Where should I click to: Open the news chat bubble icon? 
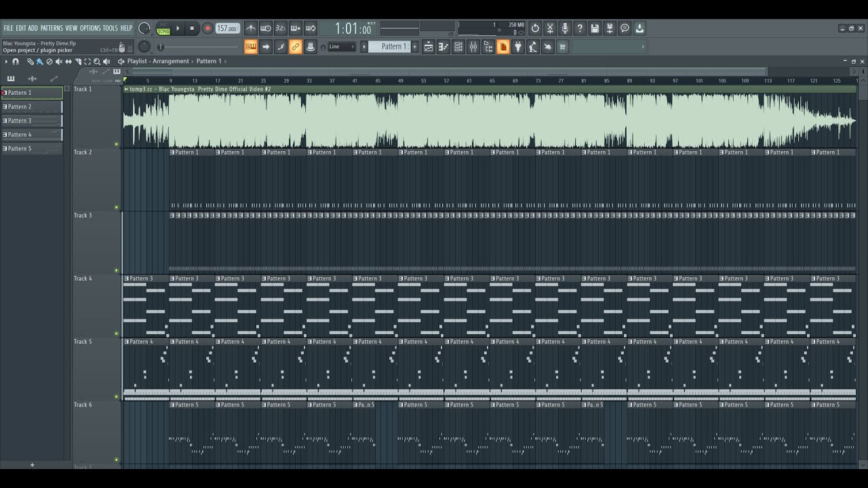pyautogui.click(x=625, y=28)
